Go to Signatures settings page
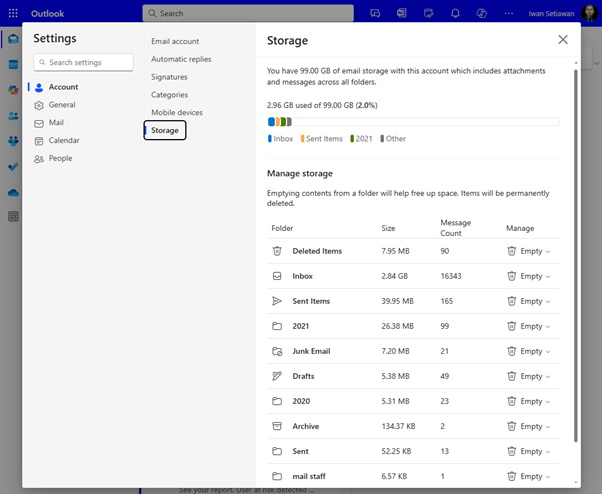The image size is (602, 494). pyautogui.click(x=169, y=77)
